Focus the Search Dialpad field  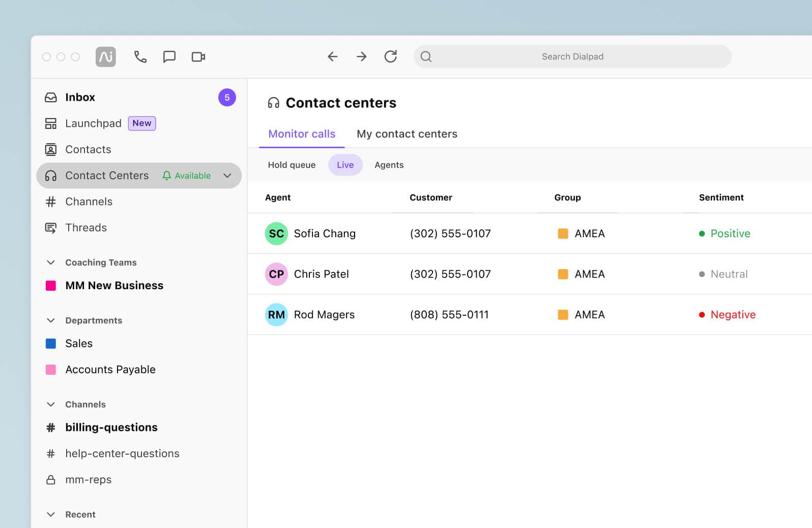coord(573,57)
